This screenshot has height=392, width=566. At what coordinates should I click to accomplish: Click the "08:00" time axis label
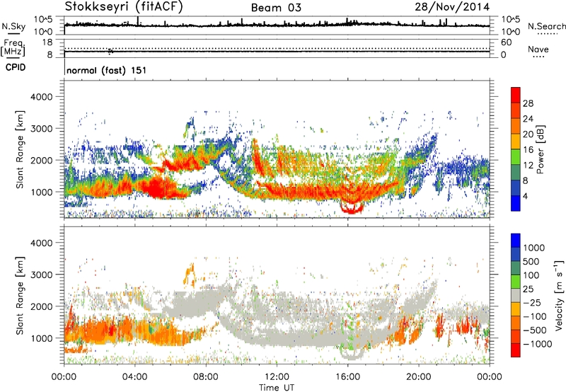206,377
